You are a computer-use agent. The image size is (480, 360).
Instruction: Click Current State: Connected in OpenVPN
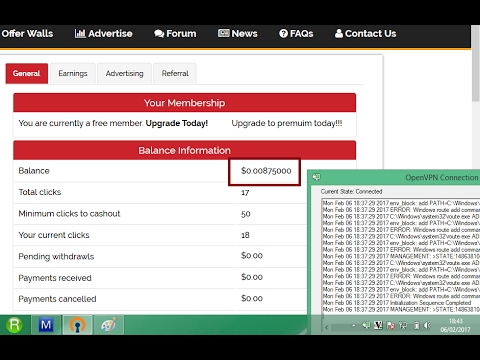[x=351, y=192]
